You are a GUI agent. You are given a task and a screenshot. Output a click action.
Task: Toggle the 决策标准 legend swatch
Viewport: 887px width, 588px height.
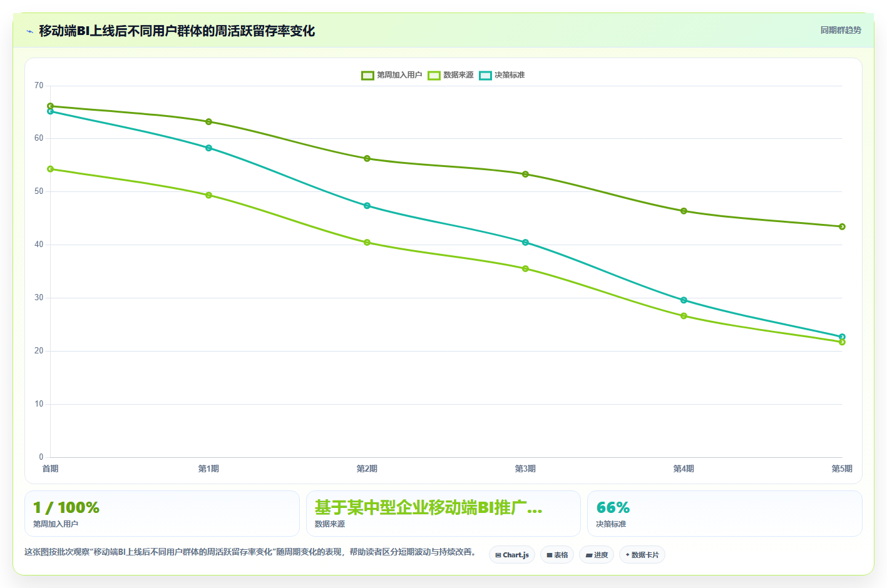486,75
